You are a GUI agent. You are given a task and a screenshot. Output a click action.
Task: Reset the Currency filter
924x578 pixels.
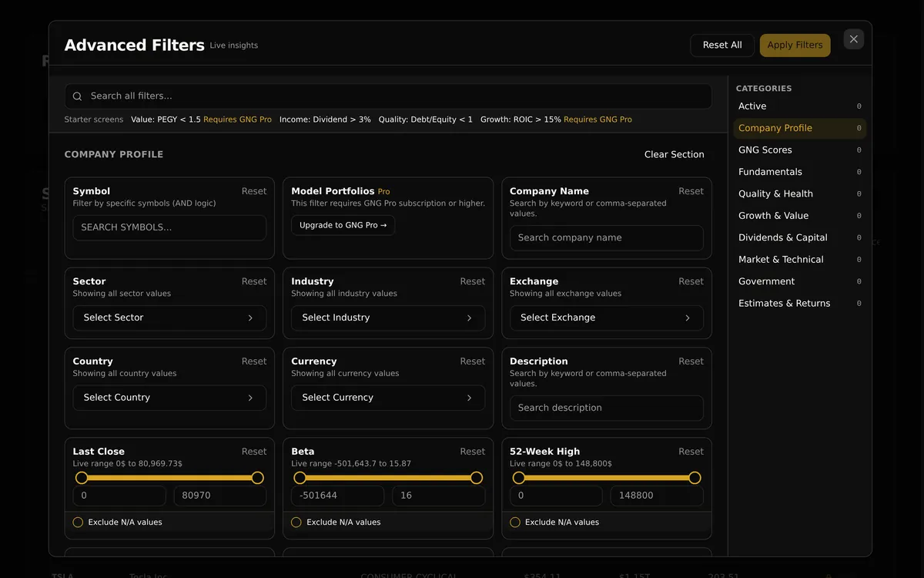coord(473,361)
